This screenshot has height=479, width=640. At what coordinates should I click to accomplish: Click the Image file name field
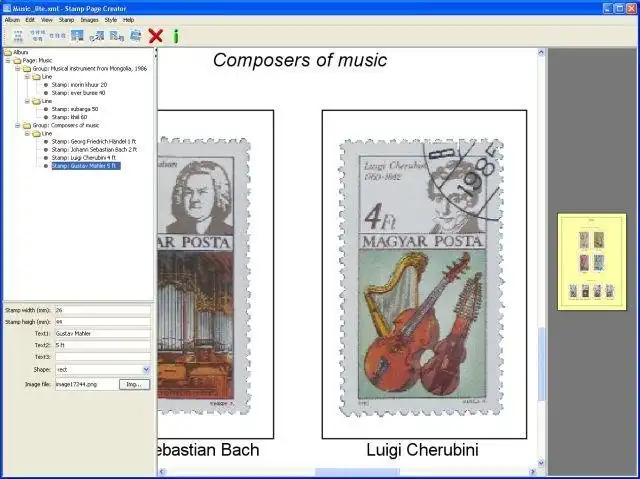(x=87, y=384)
